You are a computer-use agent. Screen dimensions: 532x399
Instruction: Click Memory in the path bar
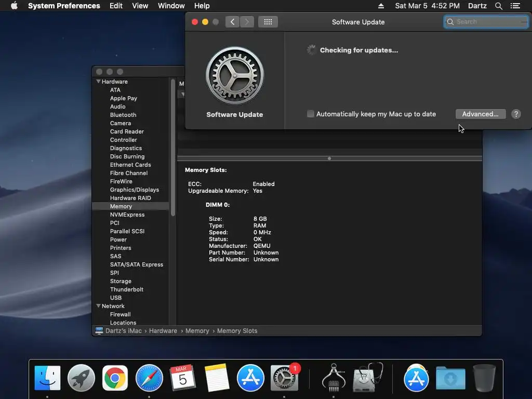click(x=197, y=330)
